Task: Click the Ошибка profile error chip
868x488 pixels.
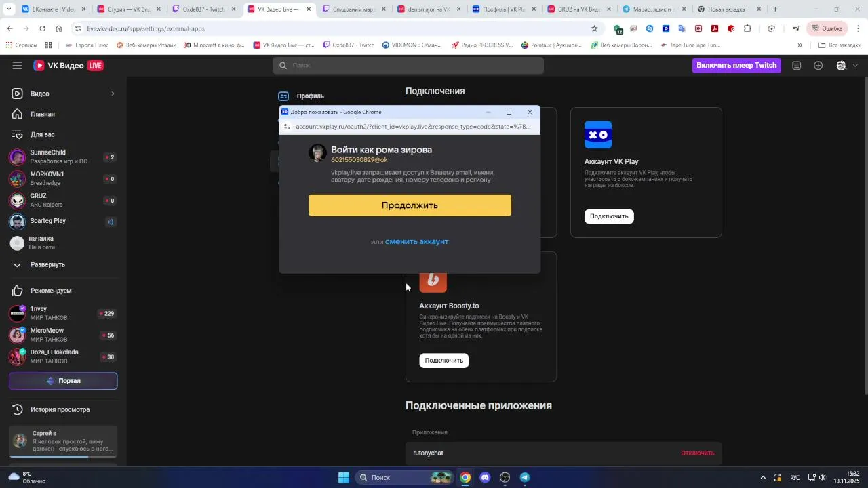Action: 827,28
